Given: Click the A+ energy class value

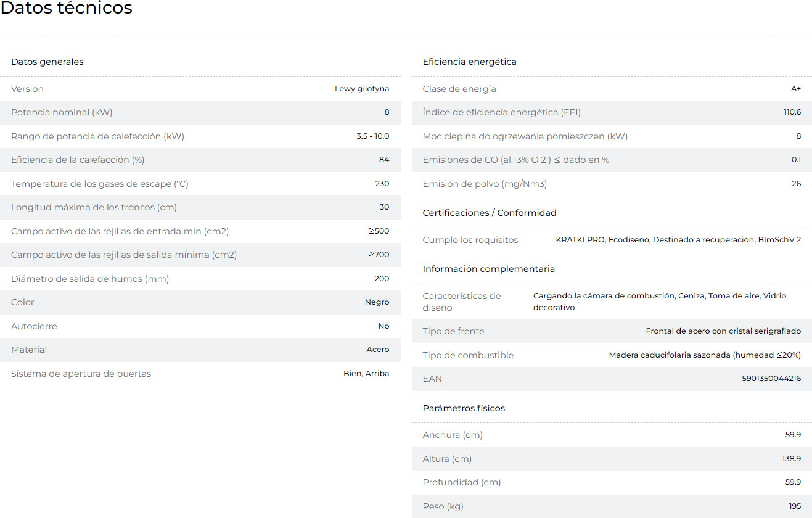Looking at the screenshot, I should pyautogui.click(x=795, y=89).
